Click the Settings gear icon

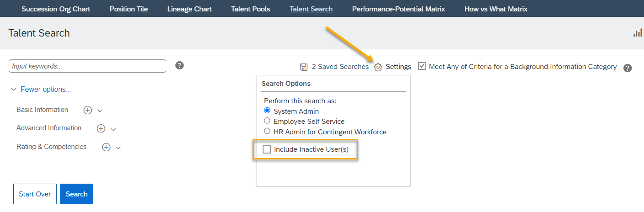click(x=378, y=67)
